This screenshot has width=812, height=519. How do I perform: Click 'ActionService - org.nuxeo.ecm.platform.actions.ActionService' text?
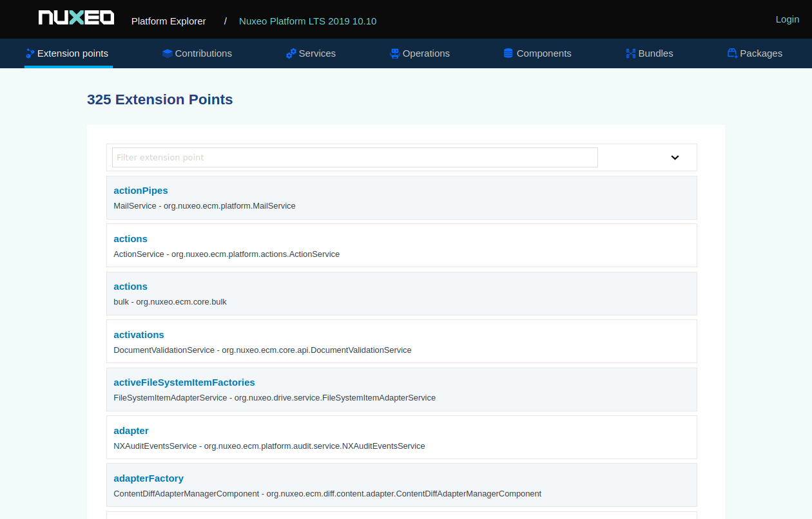[x=226, y=254]
